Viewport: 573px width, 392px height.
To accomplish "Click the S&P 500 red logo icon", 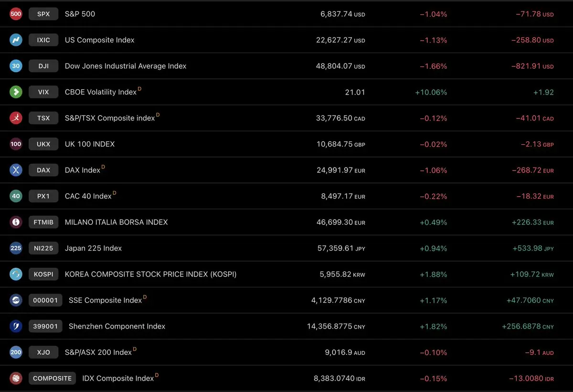I will (16, 14).
